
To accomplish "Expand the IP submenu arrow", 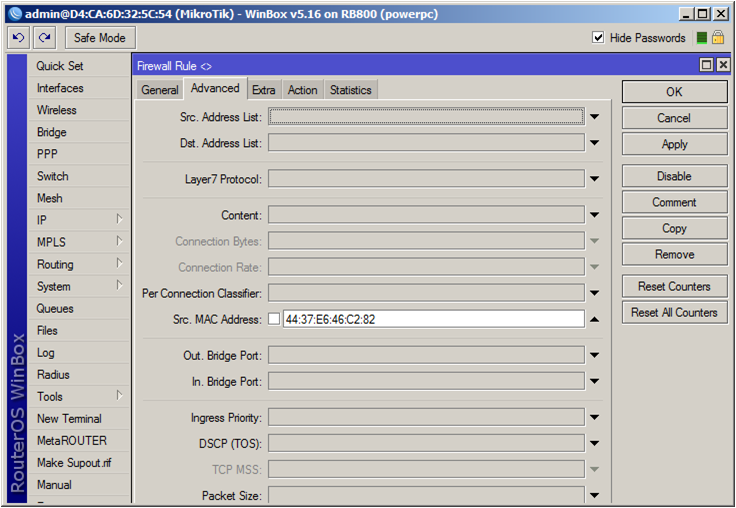I will click(119, 219).
